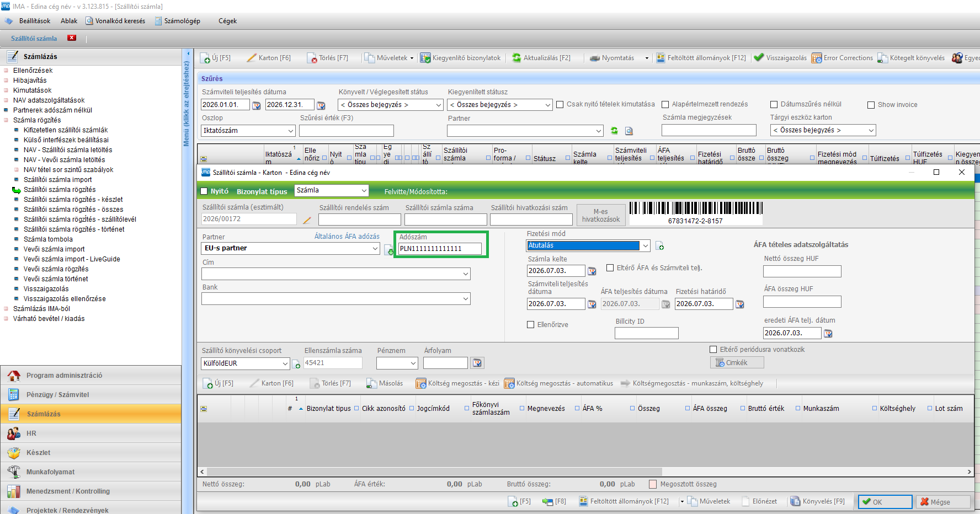Select NAV adatszolgáltatások in sidebar
Screen dimensions: 980x514
49,100
